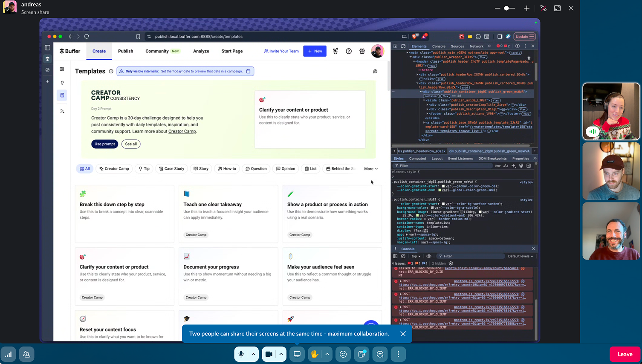642x364 pixels.
Task: Dismiss the screen sharing tip banner
Action: tap(403, 334)
